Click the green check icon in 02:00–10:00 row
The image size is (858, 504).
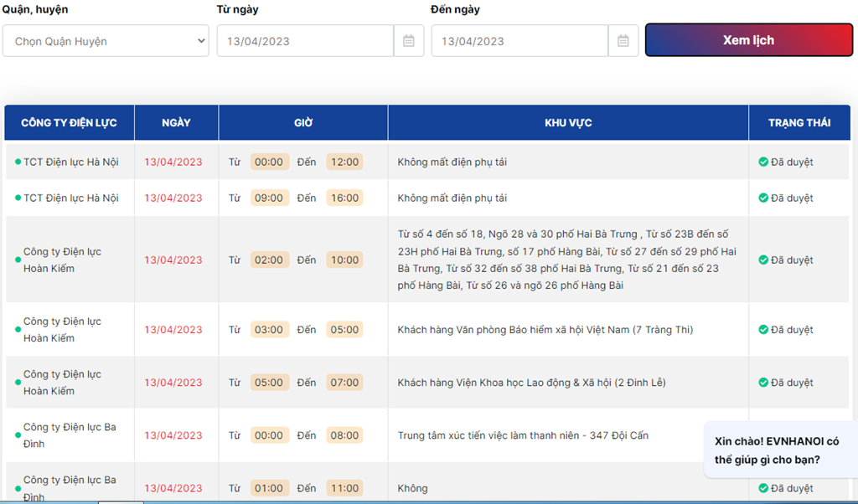[x=763, y=260]
